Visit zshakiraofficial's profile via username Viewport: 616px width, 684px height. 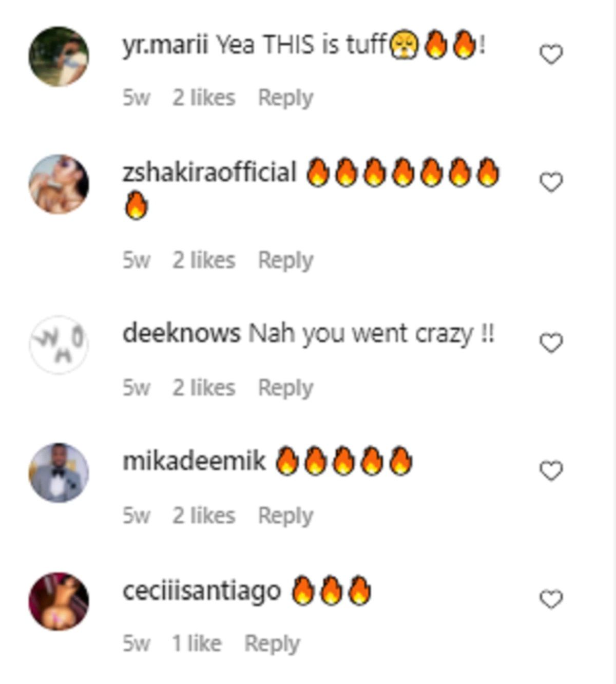point(209,172)
